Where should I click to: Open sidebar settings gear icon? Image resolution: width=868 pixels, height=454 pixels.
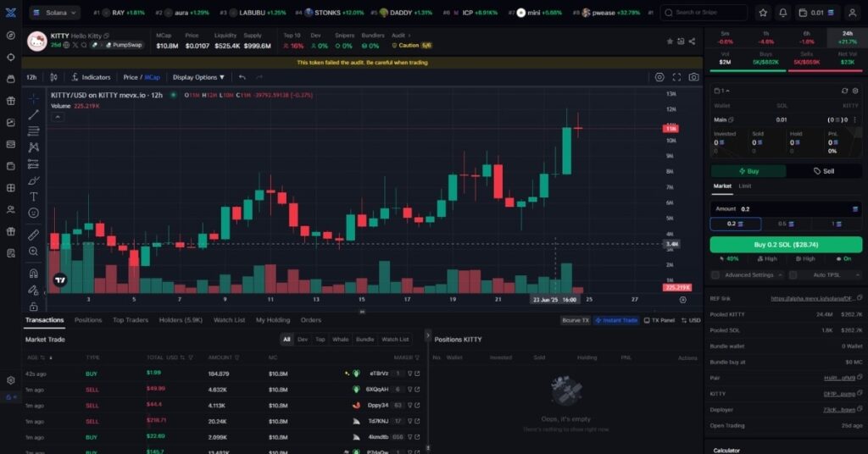click(10, 380)
